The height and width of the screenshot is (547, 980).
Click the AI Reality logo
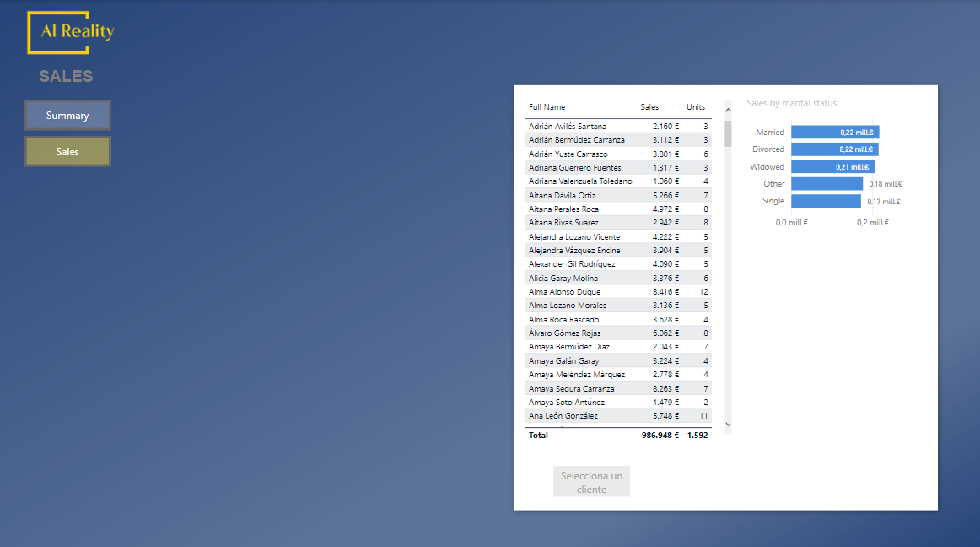(70, 32)
